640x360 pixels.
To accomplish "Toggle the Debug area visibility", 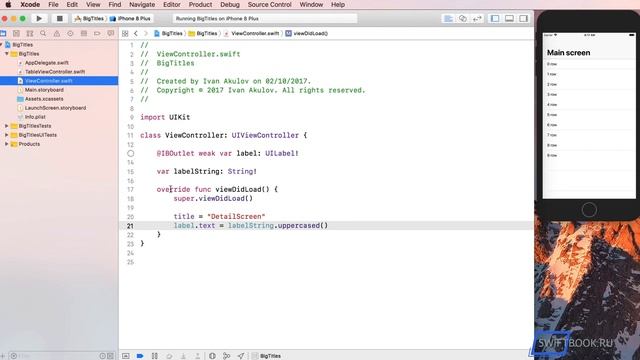I will pyautogui.click(x=509, y=18).
